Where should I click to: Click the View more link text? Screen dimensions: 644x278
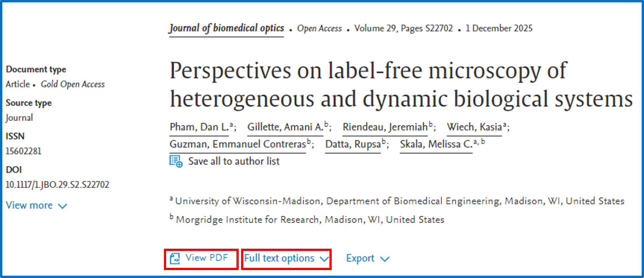click(x=29, y=206)
